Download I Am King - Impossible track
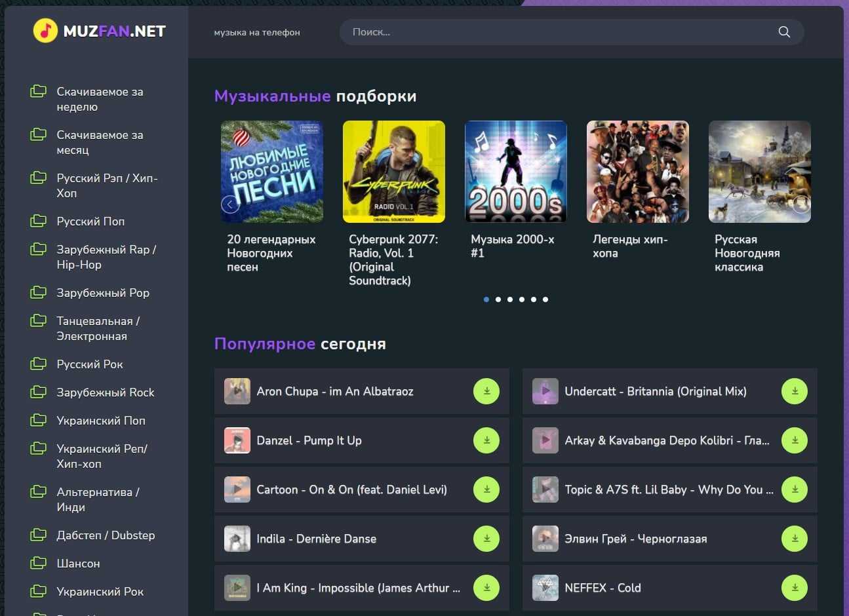 (x=486, y=588)
